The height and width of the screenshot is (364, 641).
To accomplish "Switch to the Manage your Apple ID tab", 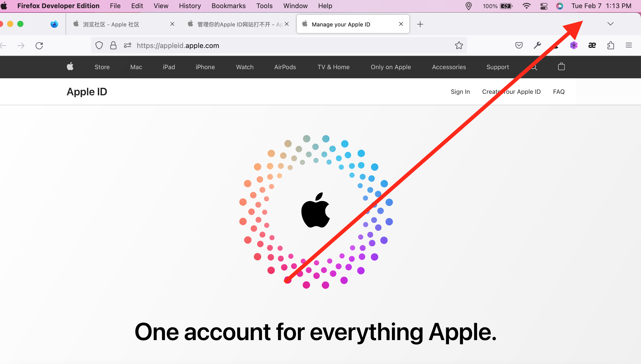I will [x=341, y=24].
